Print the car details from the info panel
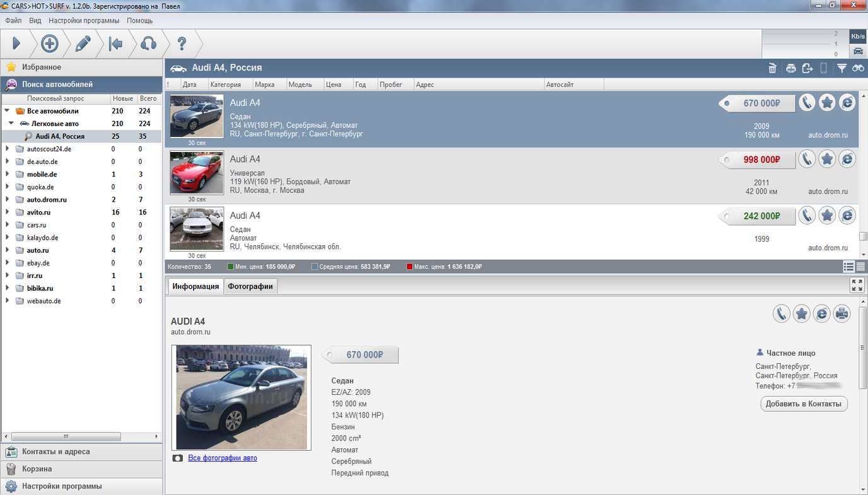 pyautogui.click(x=842, y=313)
